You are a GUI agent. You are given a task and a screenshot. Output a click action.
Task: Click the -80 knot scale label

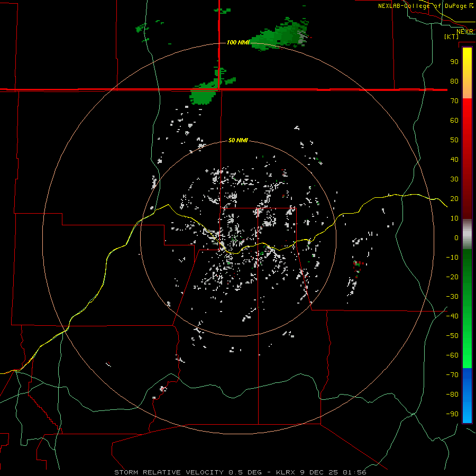point(452,395)
